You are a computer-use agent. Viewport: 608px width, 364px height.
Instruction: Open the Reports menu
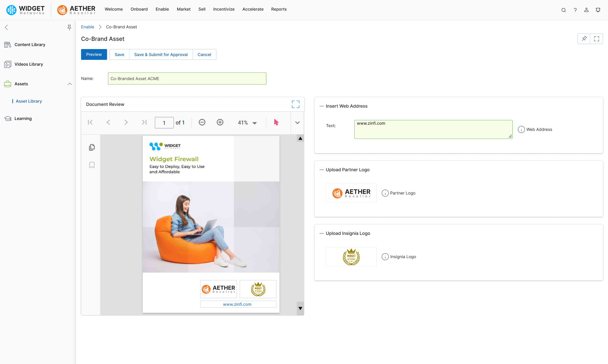279,9
